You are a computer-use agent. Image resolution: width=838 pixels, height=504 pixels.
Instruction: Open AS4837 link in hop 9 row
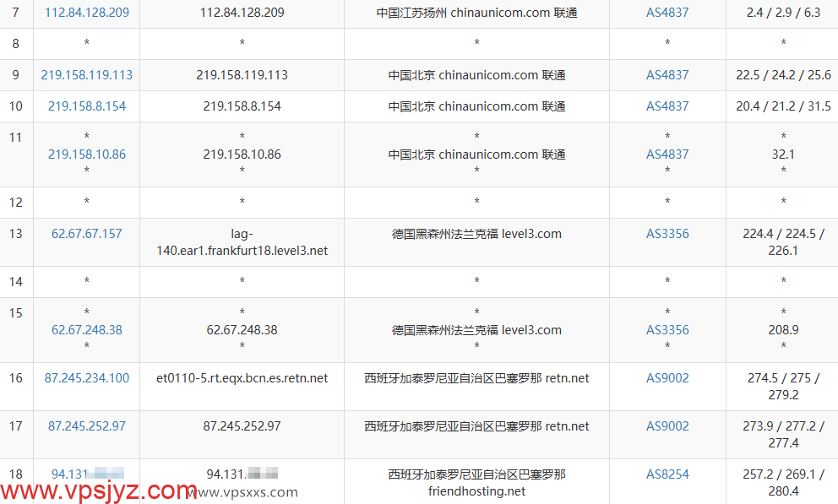(x=667, y=75)
